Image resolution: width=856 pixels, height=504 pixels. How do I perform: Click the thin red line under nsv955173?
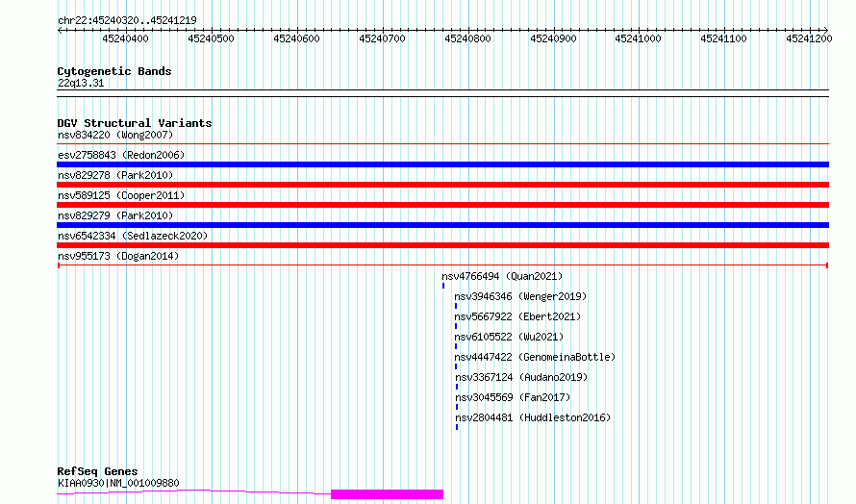pyautogui.click(x=442, y=265)
